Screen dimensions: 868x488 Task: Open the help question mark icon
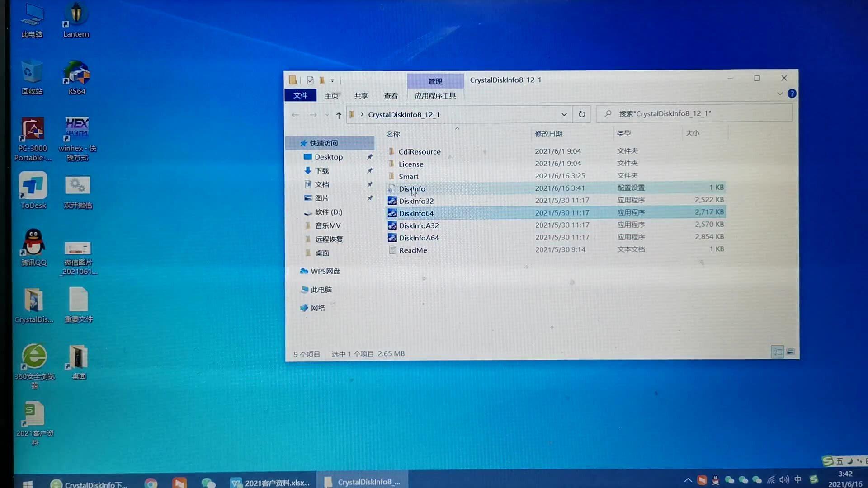tap(792, 94)
